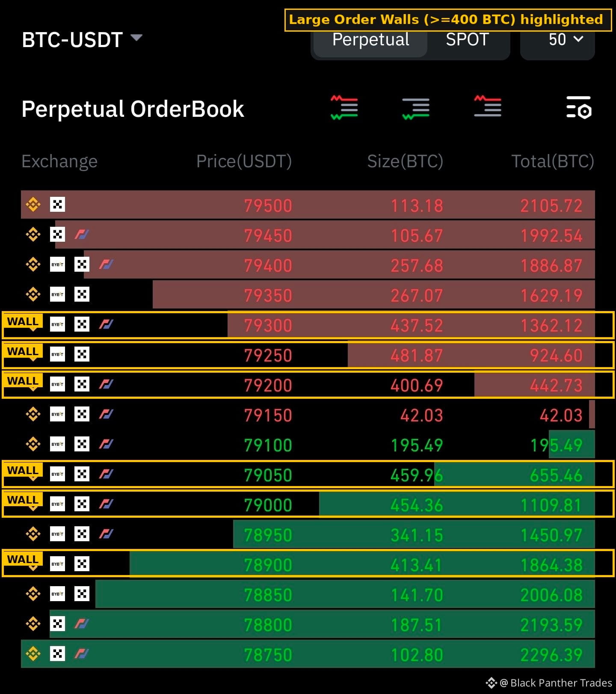Image resolution: width=616 pixels, height=694 pixels.
Task: Show both asks and bids view icon
Action: click(344, 107)
